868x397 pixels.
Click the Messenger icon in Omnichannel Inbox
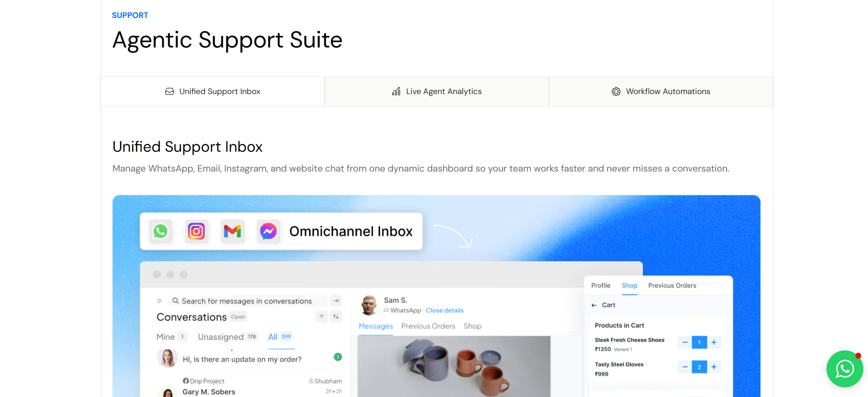tap(268, 231)
